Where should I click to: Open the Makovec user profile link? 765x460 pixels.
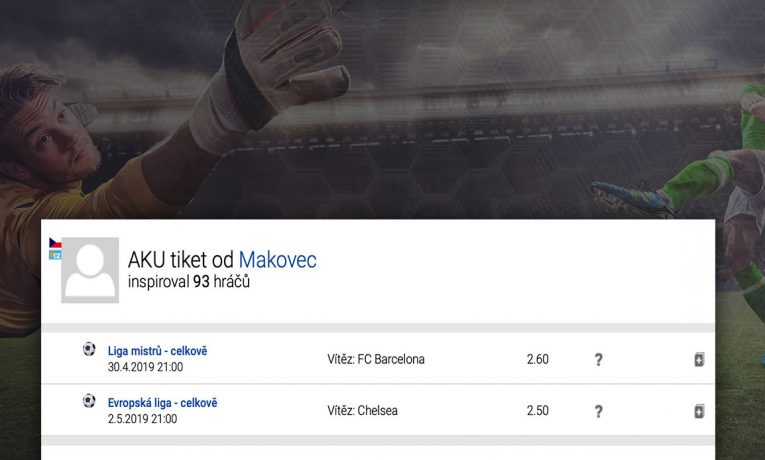tap(277, 260)
